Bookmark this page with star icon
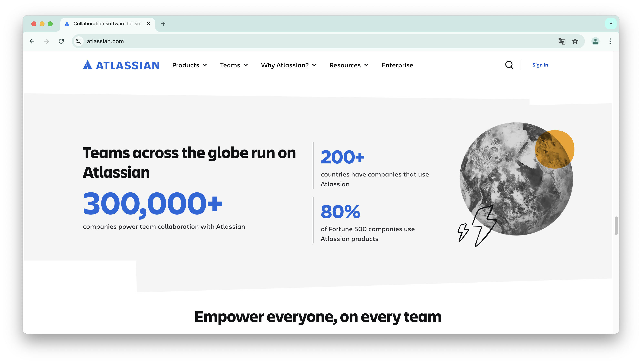The image size is (642, 364). tap(575, 41)
